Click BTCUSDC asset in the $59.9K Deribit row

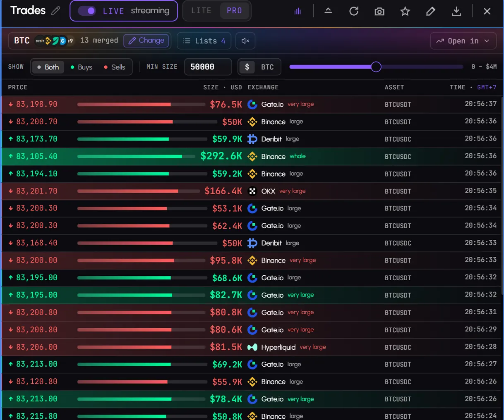pos(398,139)
